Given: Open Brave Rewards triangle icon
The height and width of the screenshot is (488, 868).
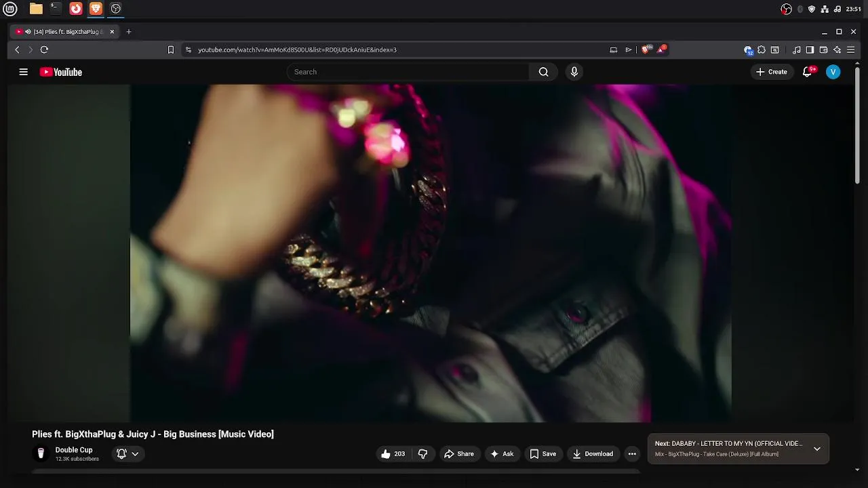Looking at the screenshot, I should 661,49.
